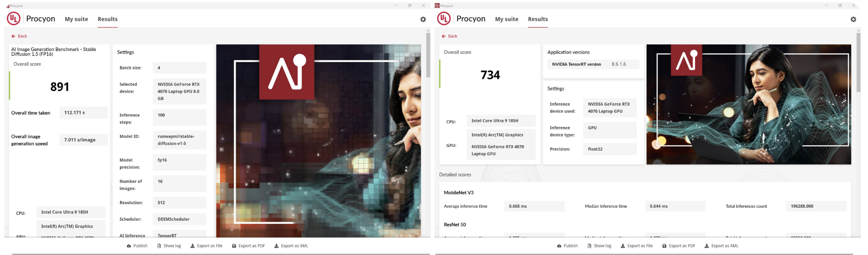Export as File in left window
Image resolution: width=868 pixels, height=255 pixels.
[206, 246]
